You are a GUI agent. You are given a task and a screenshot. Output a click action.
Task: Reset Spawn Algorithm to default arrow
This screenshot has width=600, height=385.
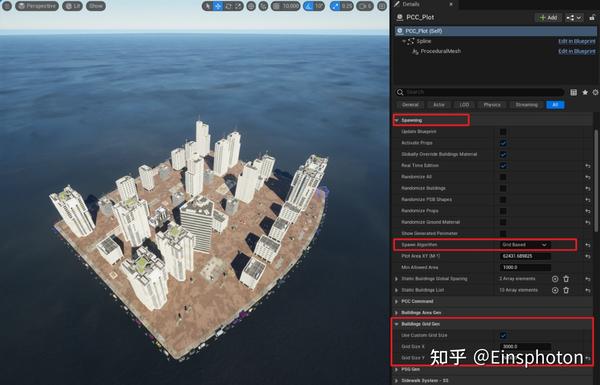click(x=588, y=245)
